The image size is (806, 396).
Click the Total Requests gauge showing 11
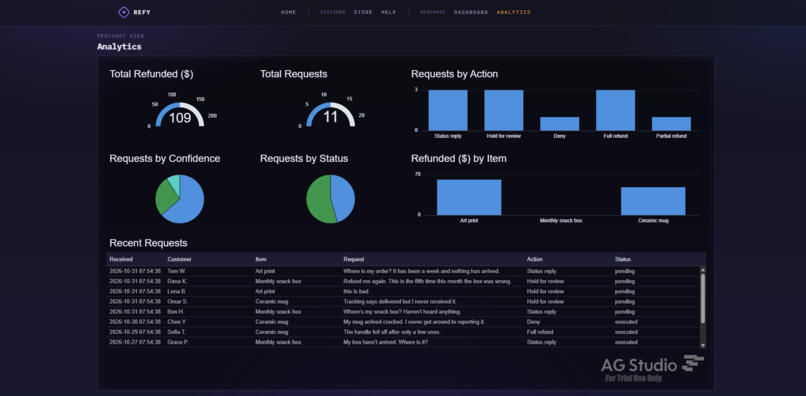331,114
